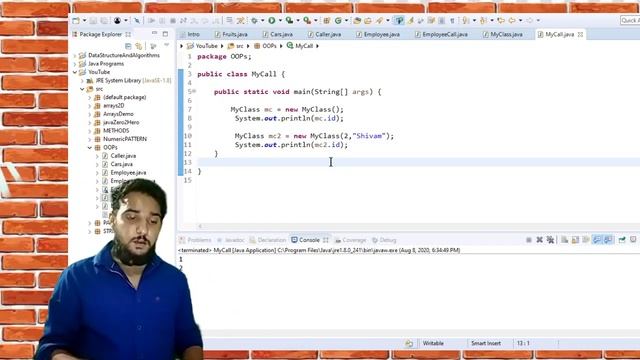
Task: Click the Run External Tools icon
Action: pyautogui.click(x=307, y=20)
